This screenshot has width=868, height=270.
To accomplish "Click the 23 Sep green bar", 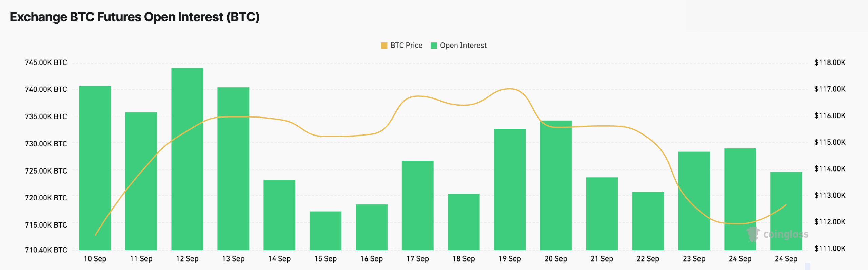I will coord(694,201).
